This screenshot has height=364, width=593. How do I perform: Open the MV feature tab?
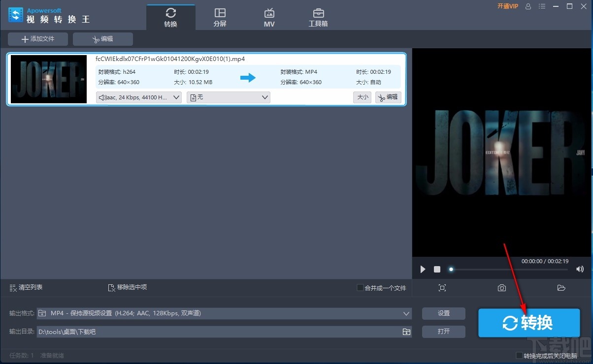point(269,16)
